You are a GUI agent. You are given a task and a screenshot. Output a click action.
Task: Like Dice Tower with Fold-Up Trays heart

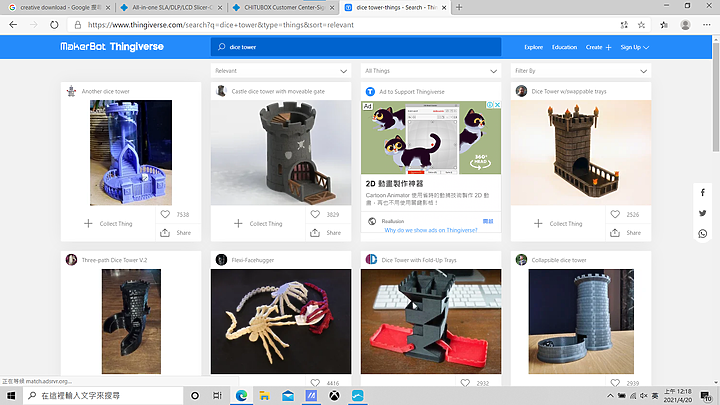click(x=465, y=382)
